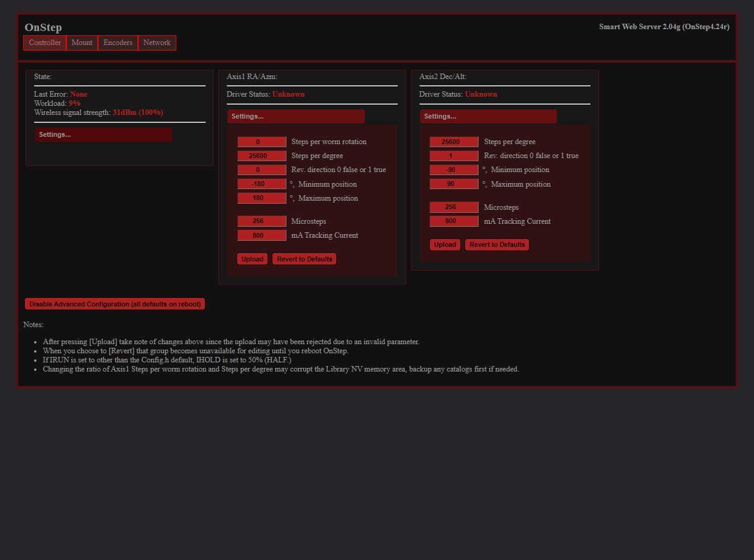This screenshot has height=560, width=754.
Task: Revert Axis2 settings to defaults
Action: 497,244
